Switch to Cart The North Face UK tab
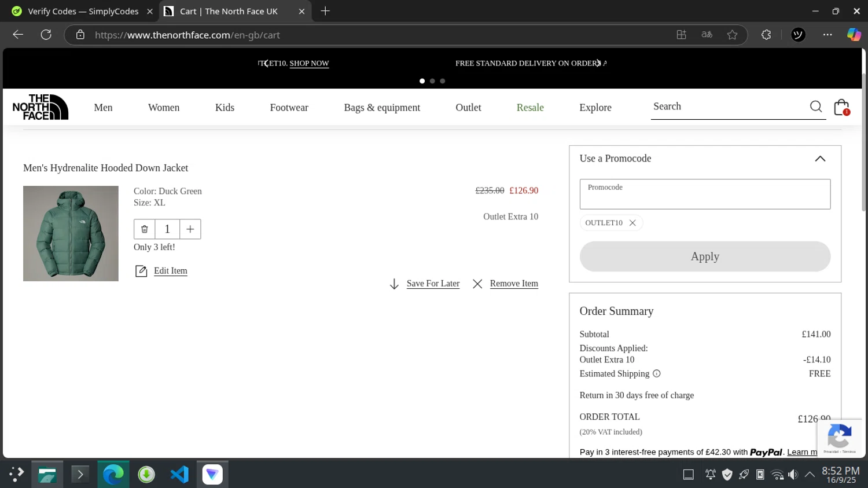The image size is (868, 488). click(234, 11)
